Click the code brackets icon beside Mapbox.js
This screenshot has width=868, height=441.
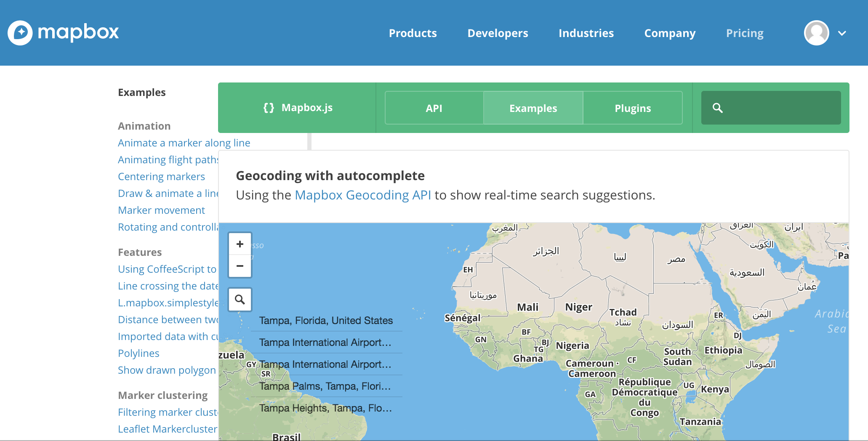click(x=268, y=108)
